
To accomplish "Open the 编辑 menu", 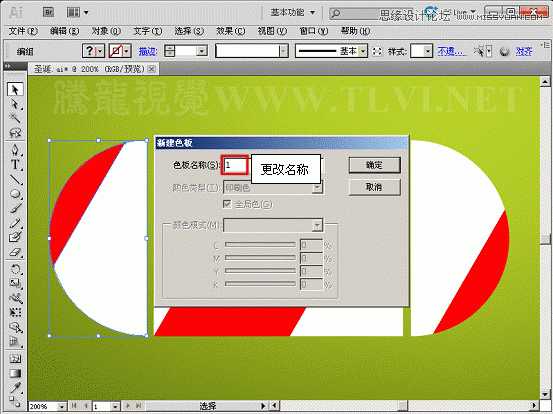I will 65,31.
